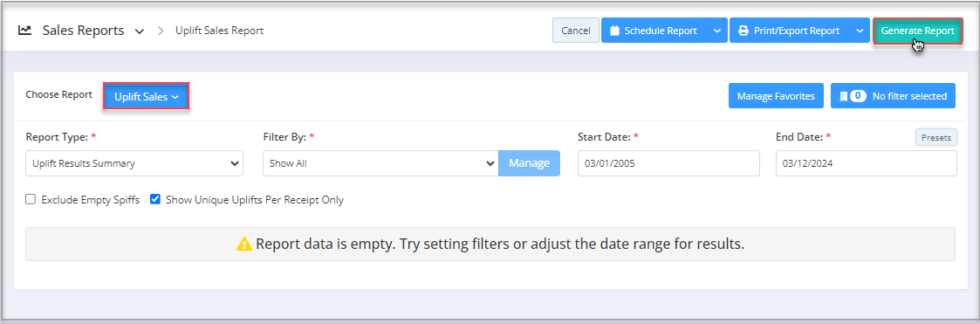Image resolution: width=980 pixels, height=324 pixels.
Task: Open Manage Favorites
Action: pos(776,96)
